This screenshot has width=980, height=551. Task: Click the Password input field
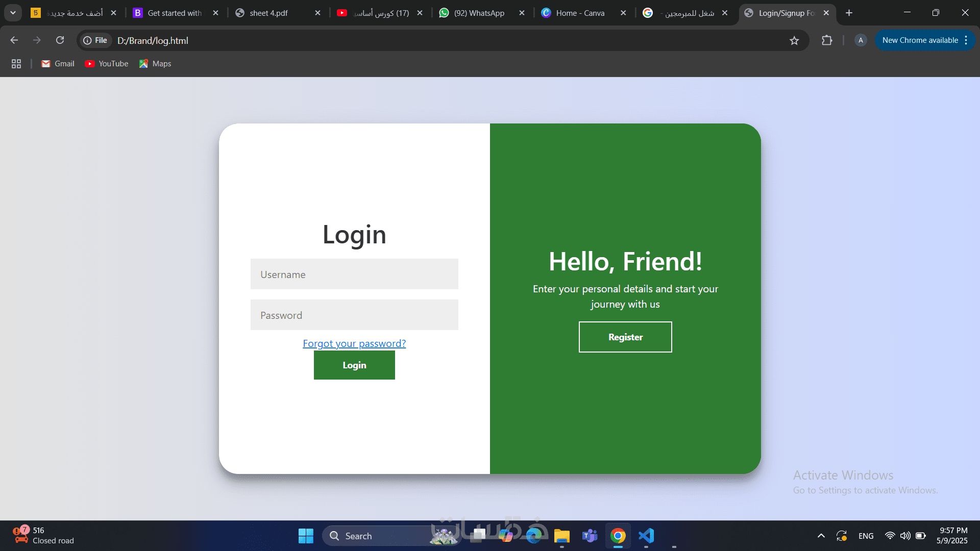click(x=354, y=315)
